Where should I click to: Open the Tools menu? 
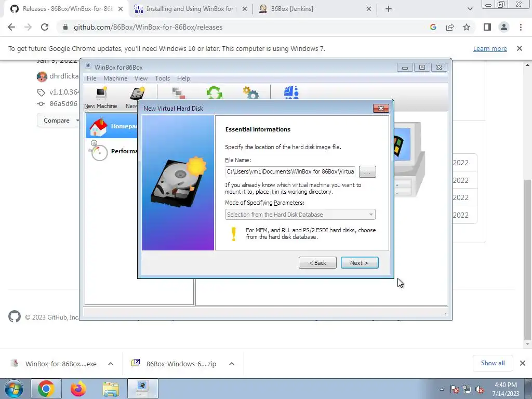pos(162,78)
